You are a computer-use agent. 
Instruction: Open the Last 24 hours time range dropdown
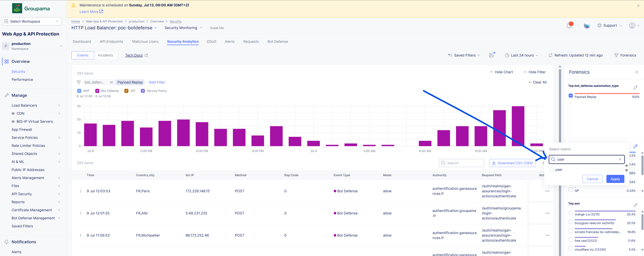522,55
